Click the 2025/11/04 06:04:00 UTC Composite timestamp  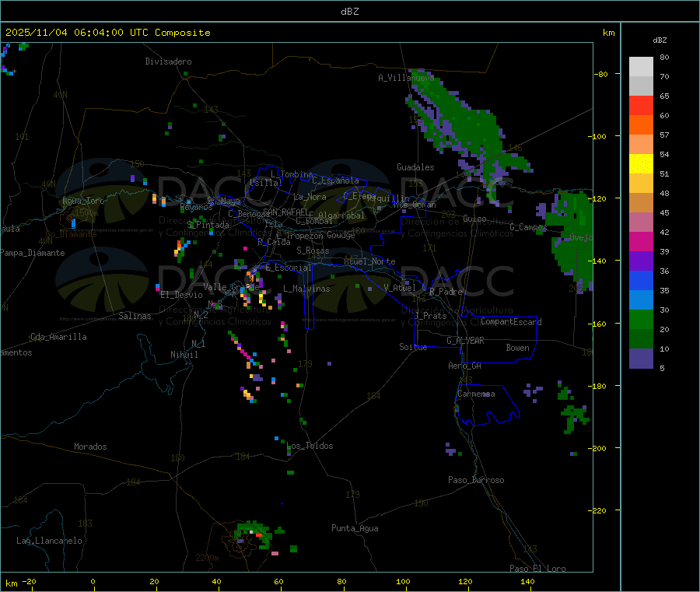tap(107, 33)
